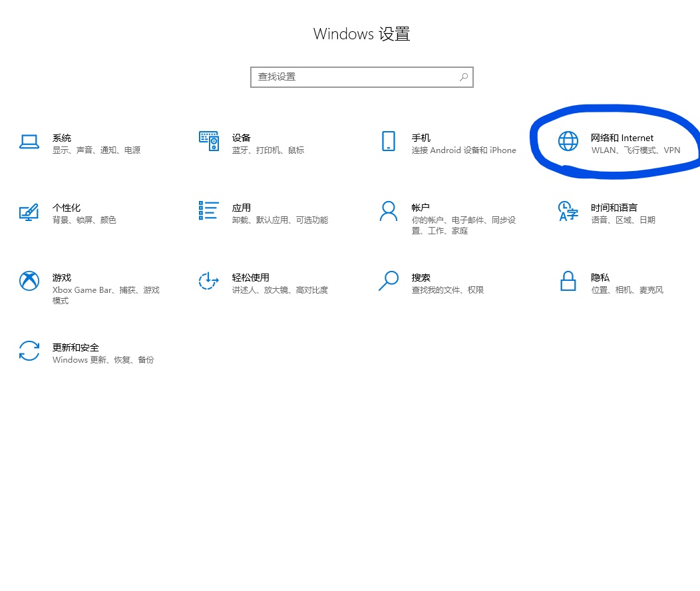Click the text 蓝牙、打印机、鼠标

pyautogui.click(x=268, y=150)
